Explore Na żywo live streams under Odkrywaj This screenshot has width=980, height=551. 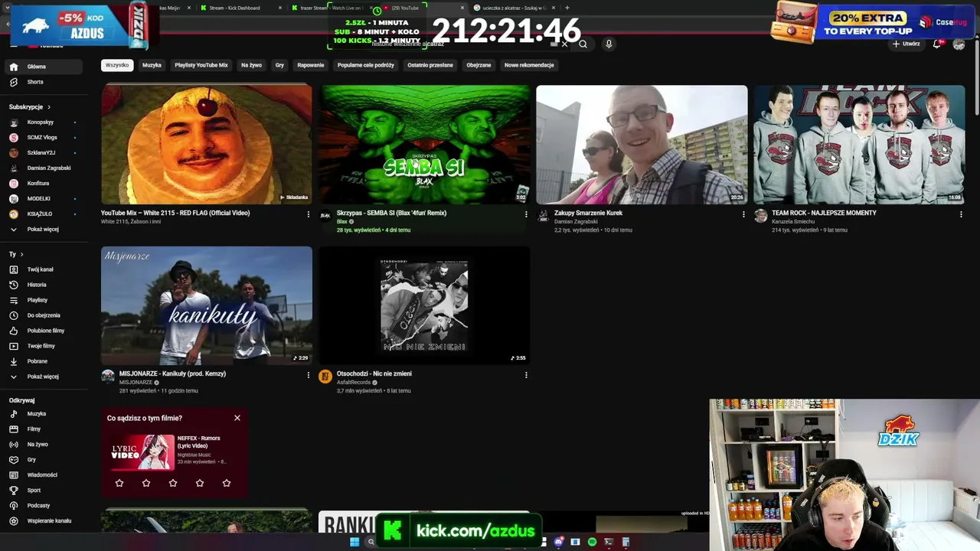44,445
